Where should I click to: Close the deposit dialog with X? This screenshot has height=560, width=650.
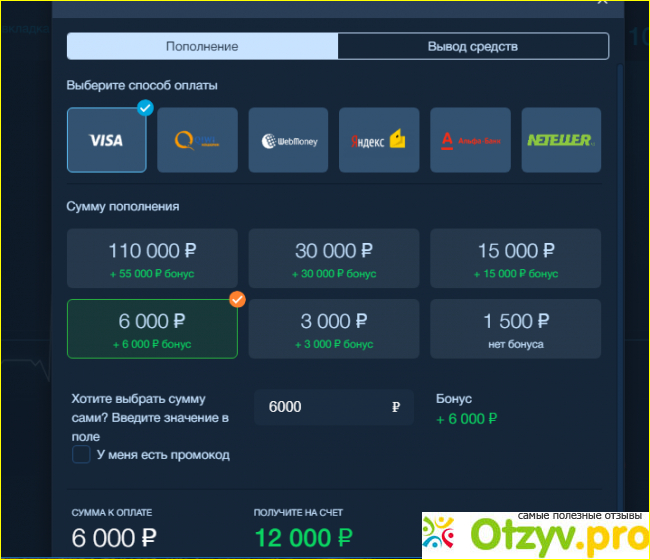[x=601, y=3]
